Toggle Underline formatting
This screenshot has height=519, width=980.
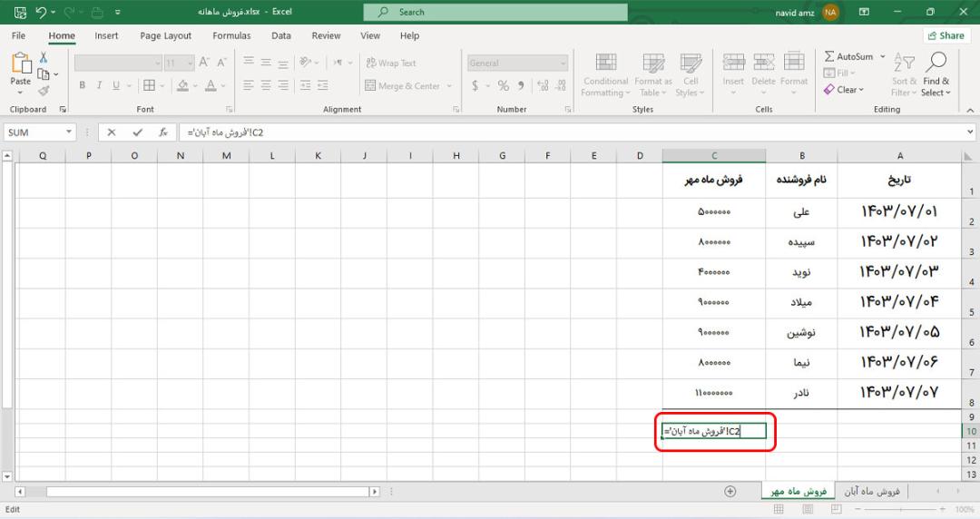tap(116, 85)
